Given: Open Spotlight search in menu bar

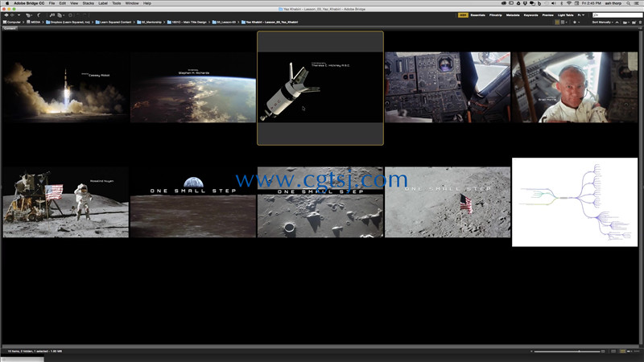Looking at the screenshot, I should click(629, 3).
